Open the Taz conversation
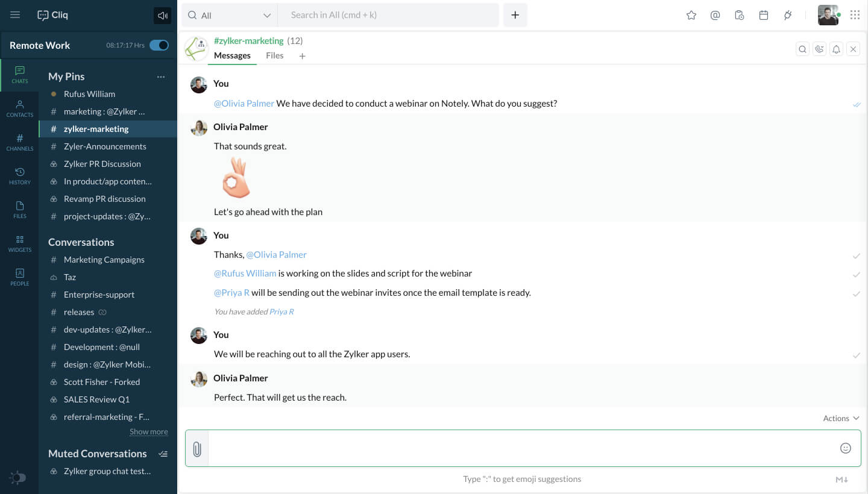The image size is (868, 494). coord(108,277)
